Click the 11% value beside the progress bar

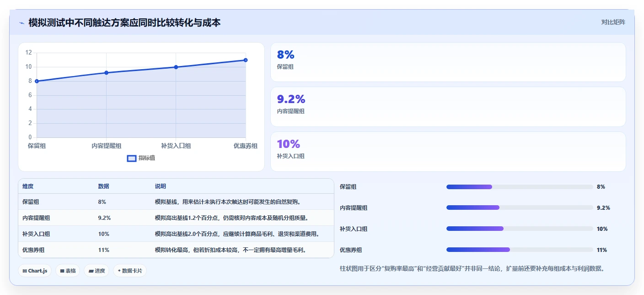602,250
